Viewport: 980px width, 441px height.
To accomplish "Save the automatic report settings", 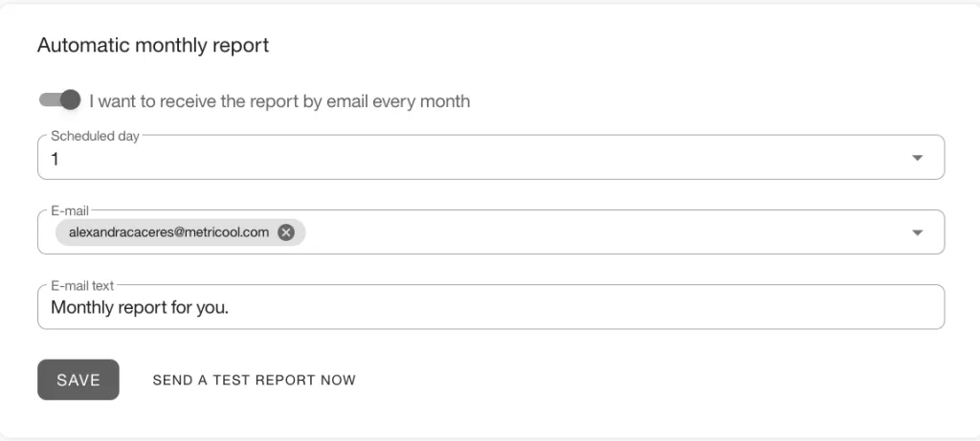I will [78, 380].
